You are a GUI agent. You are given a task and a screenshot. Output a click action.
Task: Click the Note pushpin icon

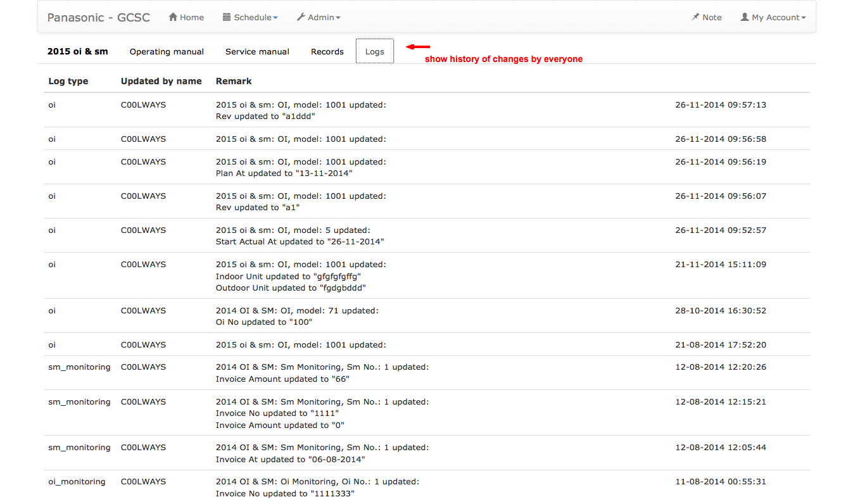click(x=695, y=18)
